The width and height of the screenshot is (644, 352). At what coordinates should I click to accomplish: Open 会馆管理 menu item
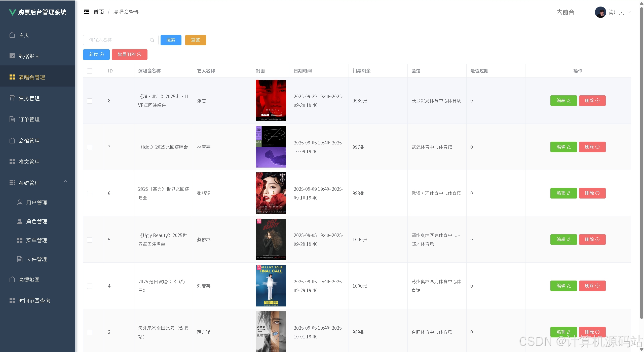pos(37,140)
